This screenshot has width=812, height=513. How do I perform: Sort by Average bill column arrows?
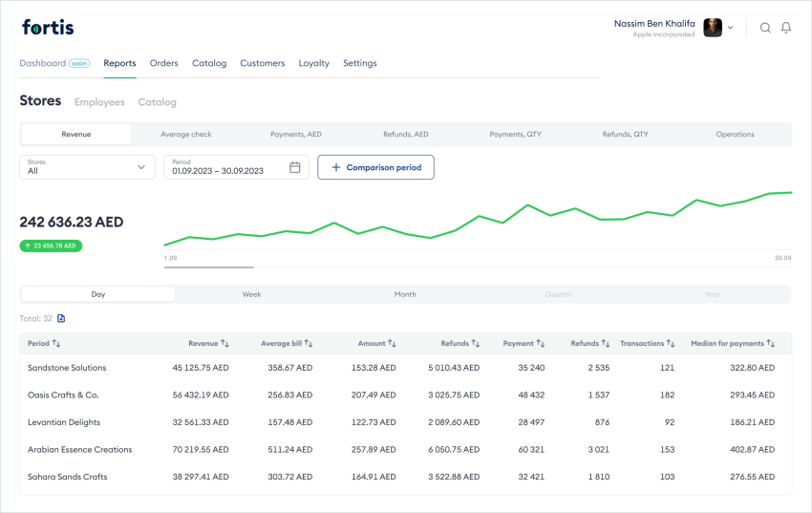tap(309, 343)
